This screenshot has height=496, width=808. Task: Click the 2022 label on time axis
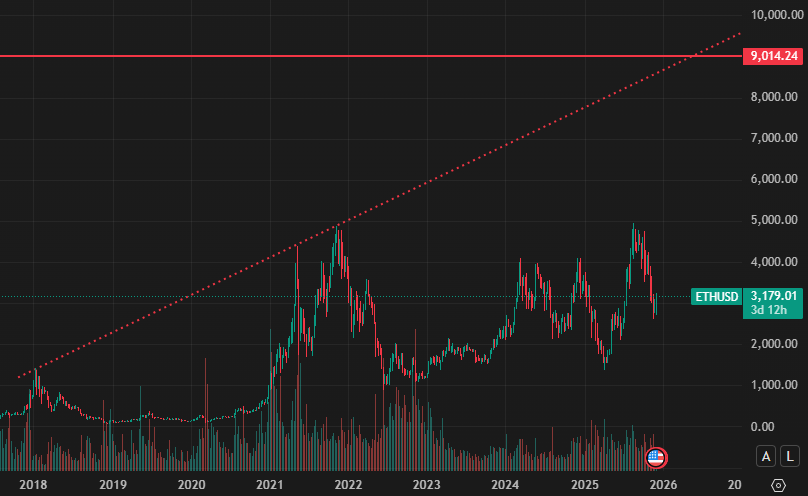[348, 484]
